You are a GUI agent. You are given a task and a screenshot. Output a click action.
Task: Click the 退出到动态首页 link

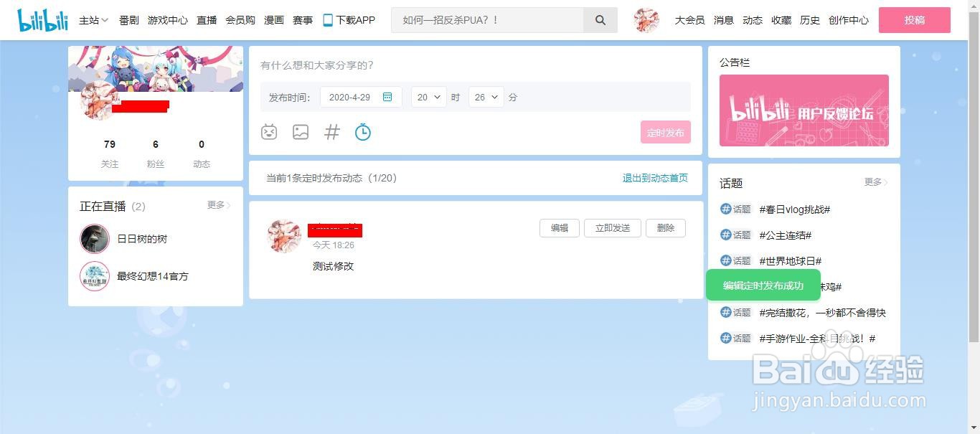654,178
